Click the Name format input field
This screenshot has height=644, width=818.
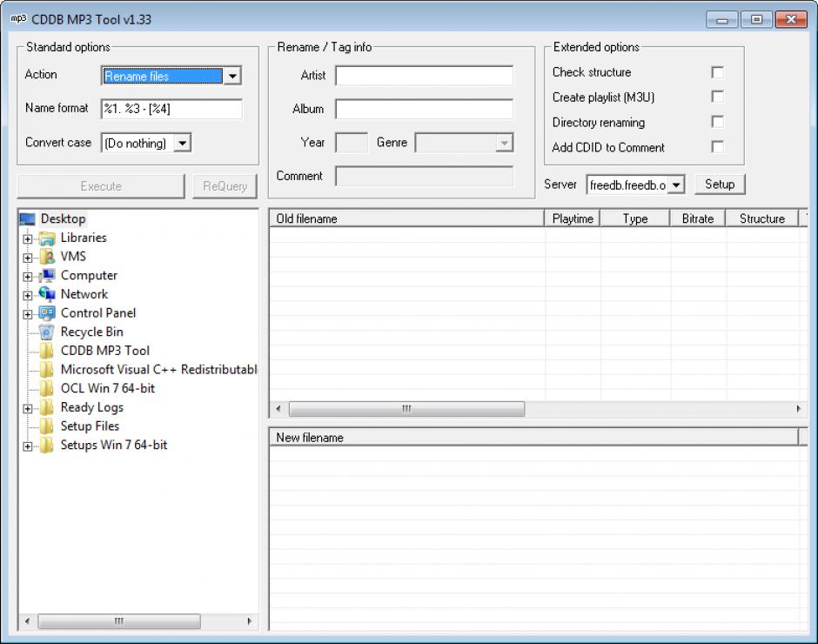(x=171, y=109)
